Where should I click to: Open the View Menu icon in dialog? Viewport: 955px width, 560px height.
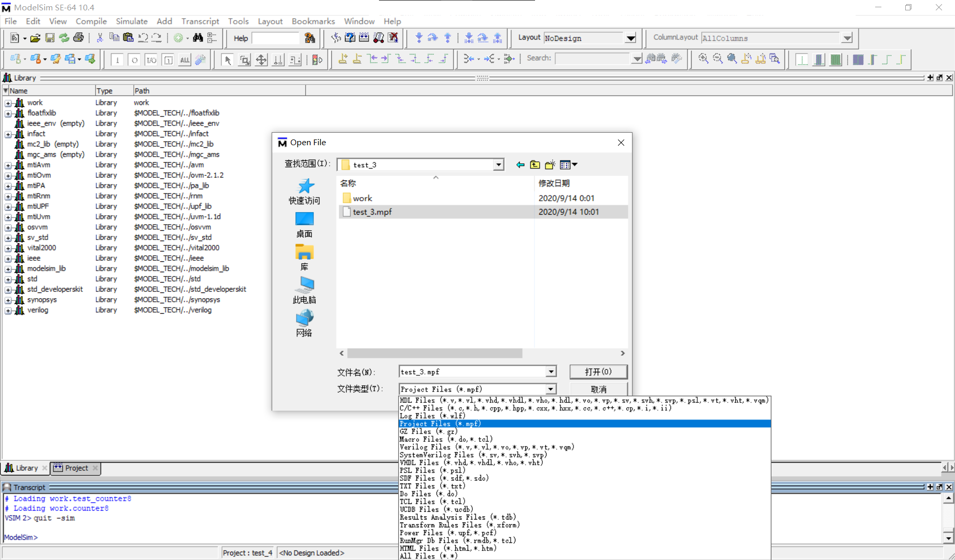pyautogui.click(x=569, y=165)
